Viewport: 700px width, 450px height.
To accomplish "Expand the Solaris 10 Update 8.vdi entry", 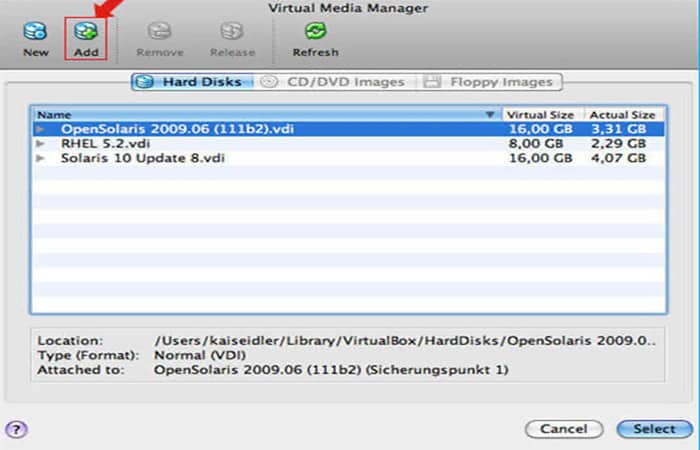I will (x=41, y=157).
